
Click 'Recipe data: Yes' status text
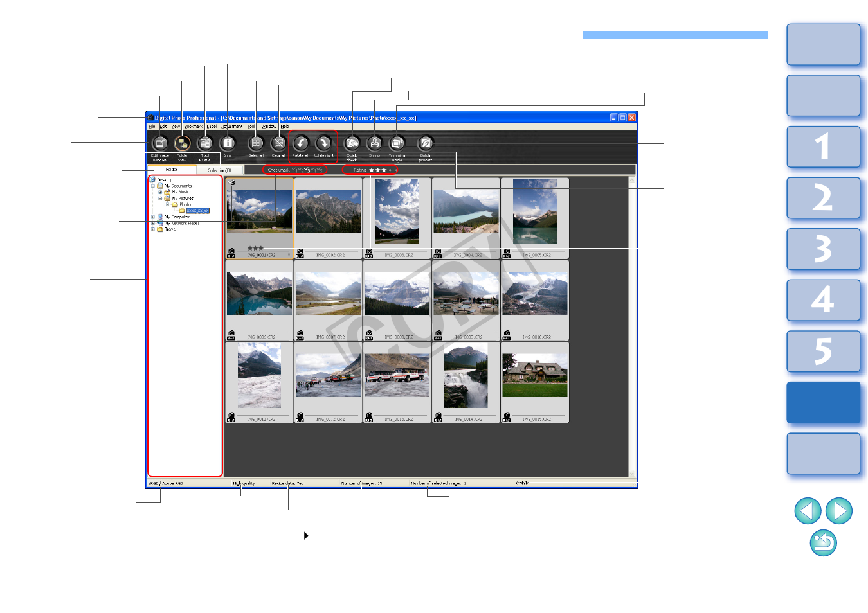[x=287, y=483]
